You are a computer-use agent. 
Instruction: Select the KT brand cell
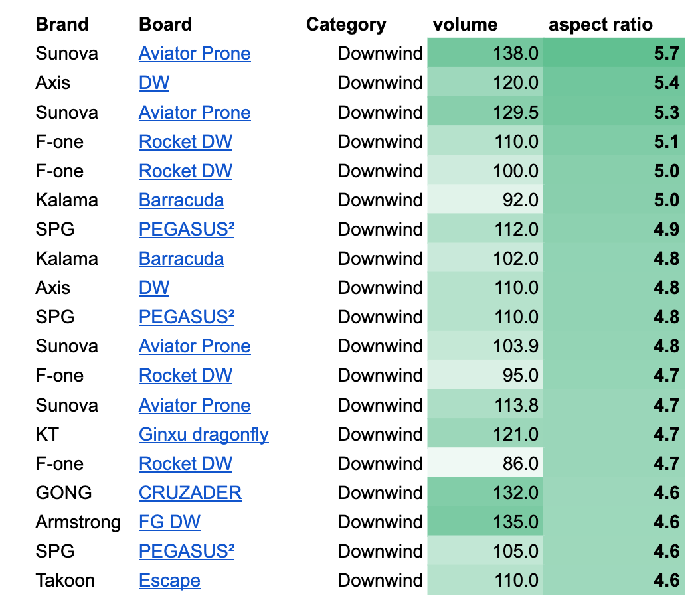(x=47, y=434)
